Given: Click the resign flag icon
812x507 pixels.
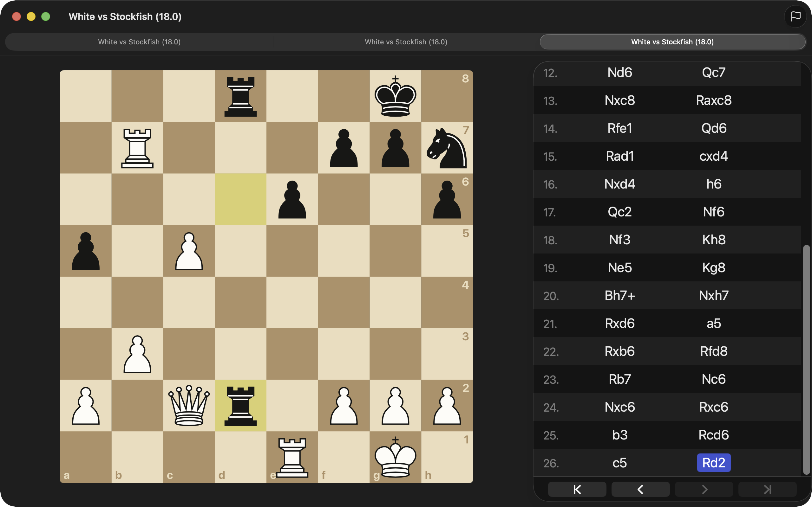Looking at the screenshot, I should (795, 16).
